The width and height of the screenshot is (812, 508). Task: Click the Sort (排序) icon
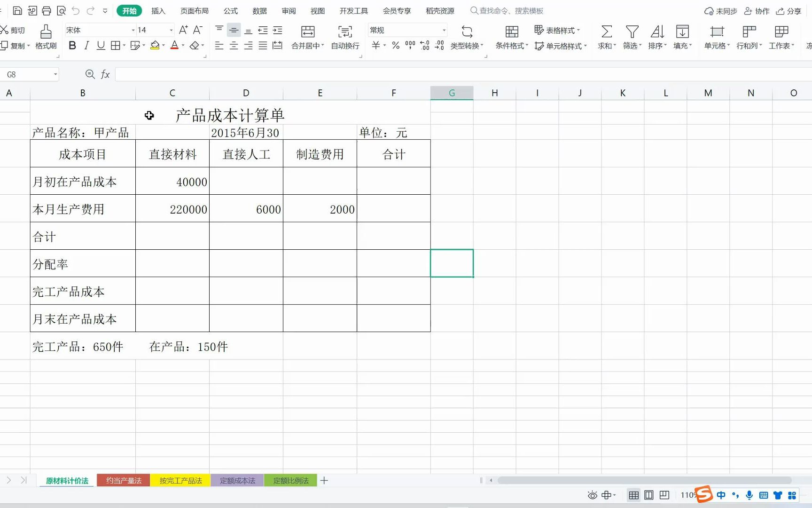point(657,32)
